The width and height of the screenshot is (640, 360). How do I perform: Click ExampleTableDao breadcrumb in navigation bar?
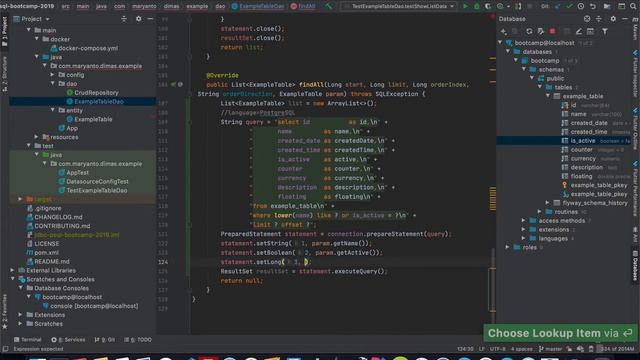pyautogui.click(x=258, y=6)
